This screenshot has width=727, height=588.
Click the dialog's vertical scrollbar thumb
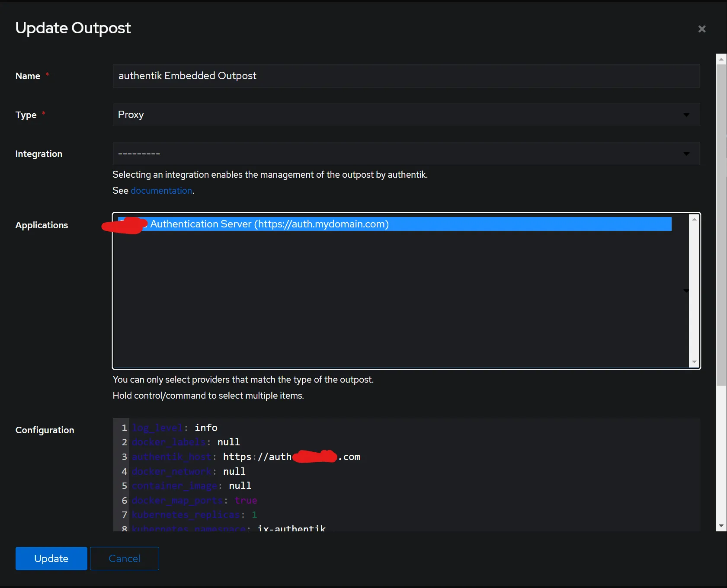[x=721, y=225]
